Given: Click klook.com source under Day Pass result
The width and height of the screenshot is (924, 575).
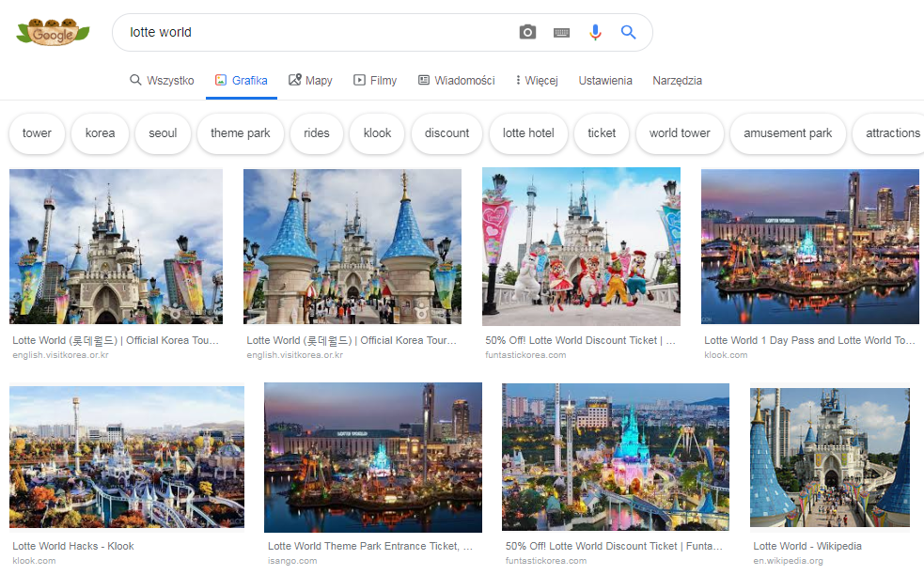Looking at the screenshot, I should click(x=726, y=355).
